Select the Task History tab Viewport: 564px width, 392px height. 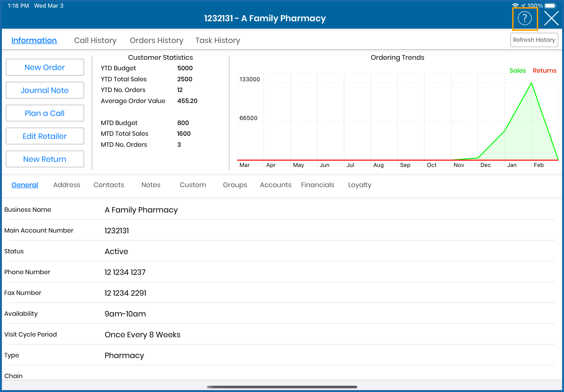pyautogui.click(x=217, y=40)
